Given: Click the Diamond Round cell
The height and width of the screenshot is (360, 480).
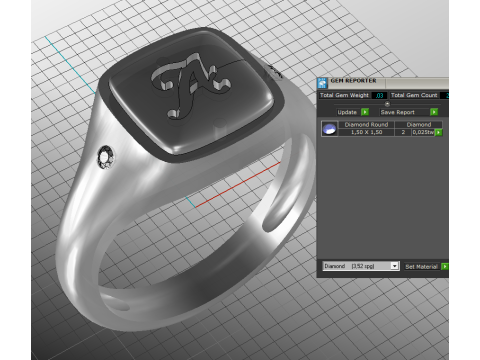Looking at the screenshot, I should (366, 125).
